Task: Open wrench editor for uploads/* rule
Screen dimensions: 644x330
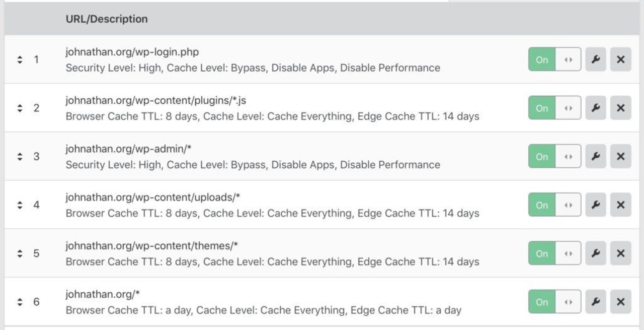Action: pos(596,205)
